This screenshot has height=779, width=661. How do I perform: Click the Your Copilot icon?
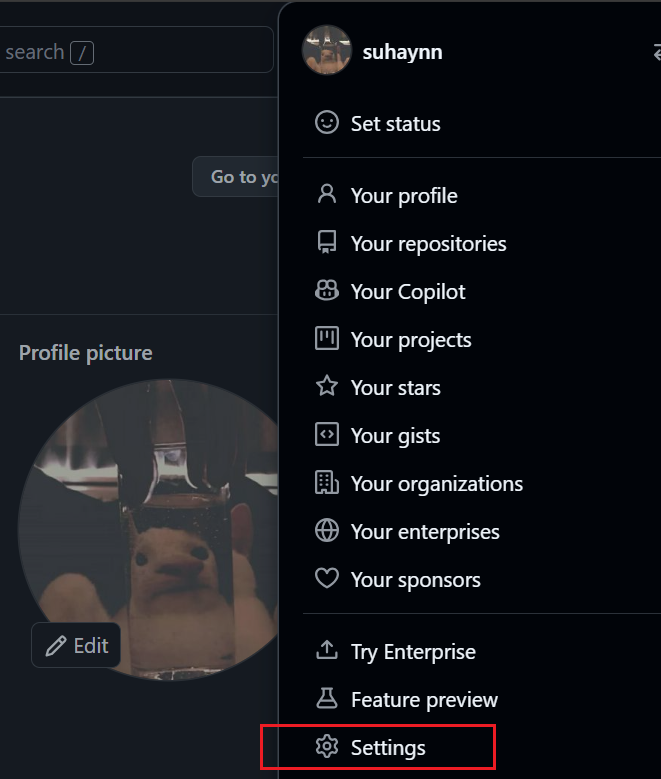[x=327, y=291]
